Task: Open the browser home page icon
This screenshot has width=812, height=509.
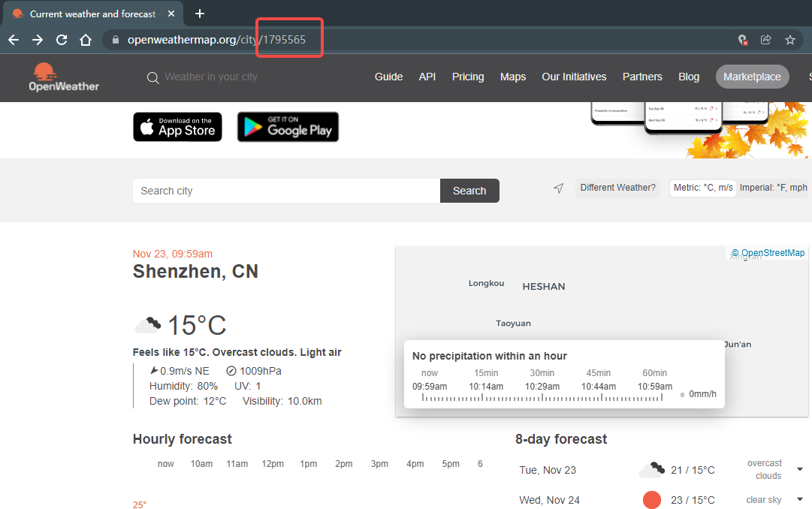Action: 86,40
